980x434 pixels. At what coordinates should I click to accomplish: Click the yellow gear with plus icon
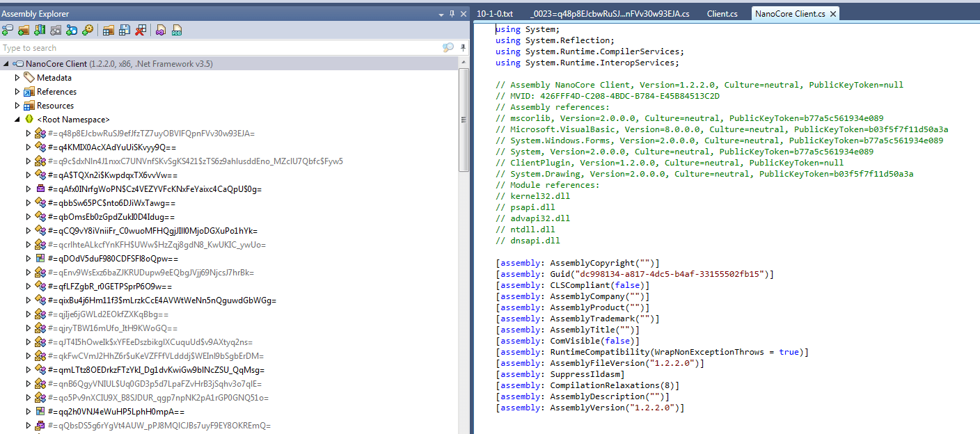tap(88, 30)
